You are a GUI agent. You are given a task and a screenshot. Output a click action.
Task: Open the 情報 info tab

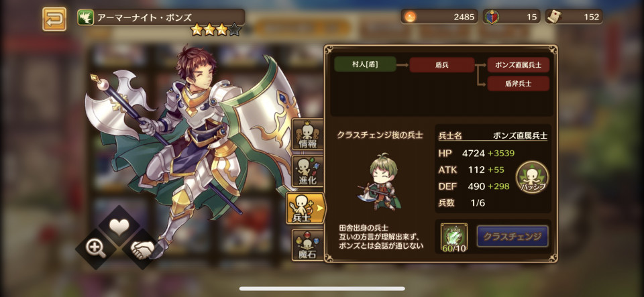pos(308,135)
